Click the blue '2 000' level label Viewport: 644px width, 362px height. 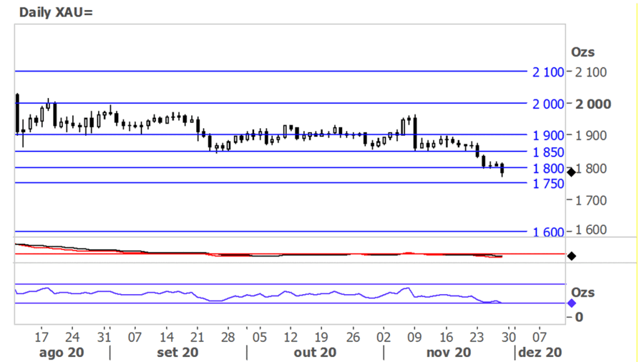(x=548, y=104)
